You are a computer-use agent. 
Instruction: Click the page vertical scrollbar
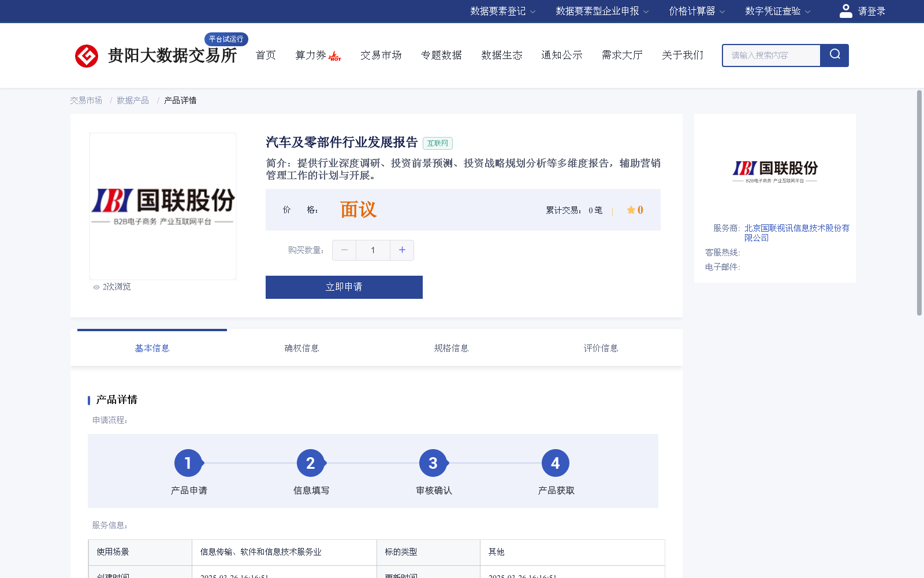click(x=919, y=202)
